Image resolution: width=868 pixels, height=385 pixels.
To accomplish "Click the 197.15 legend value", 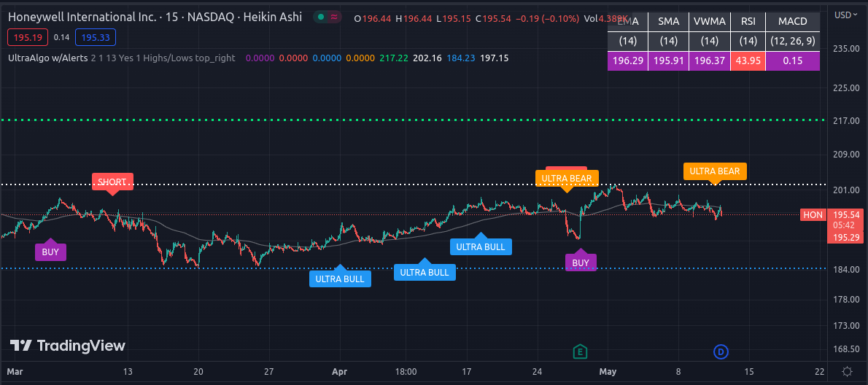I will [x=495, y=58].
